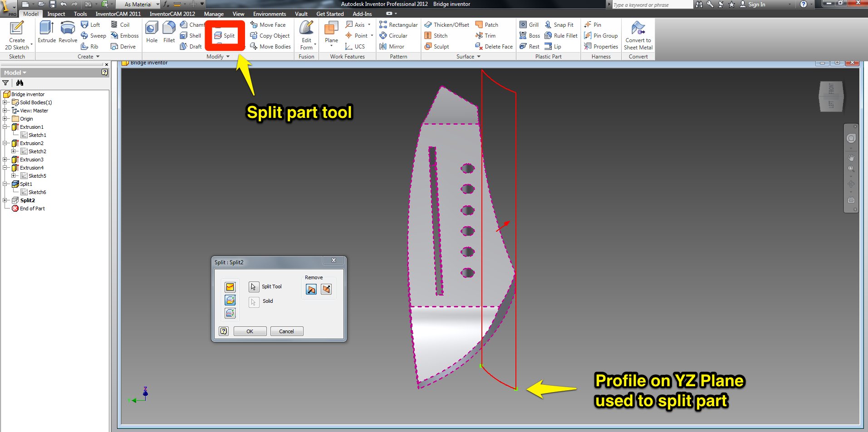Click the keyword search field
The image size is (868, 432).
pos(652,5)
